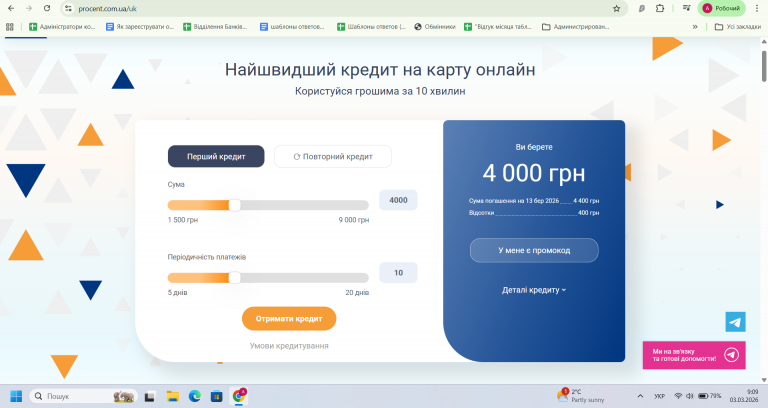Go back to the previous page
The width and height of the screenshot is (768, 408).
pos(11,8)
